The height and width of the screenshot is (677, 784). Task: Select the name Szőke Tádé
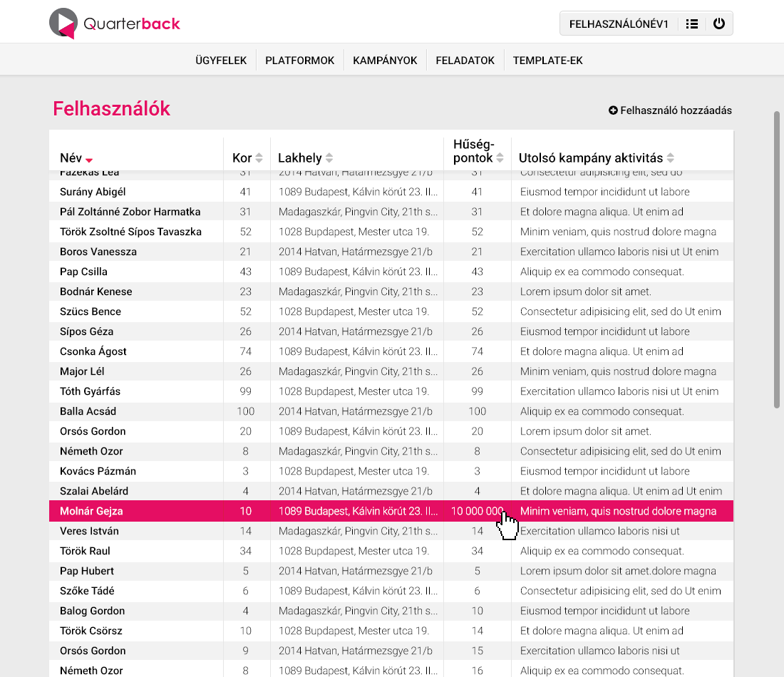(87, 591)
